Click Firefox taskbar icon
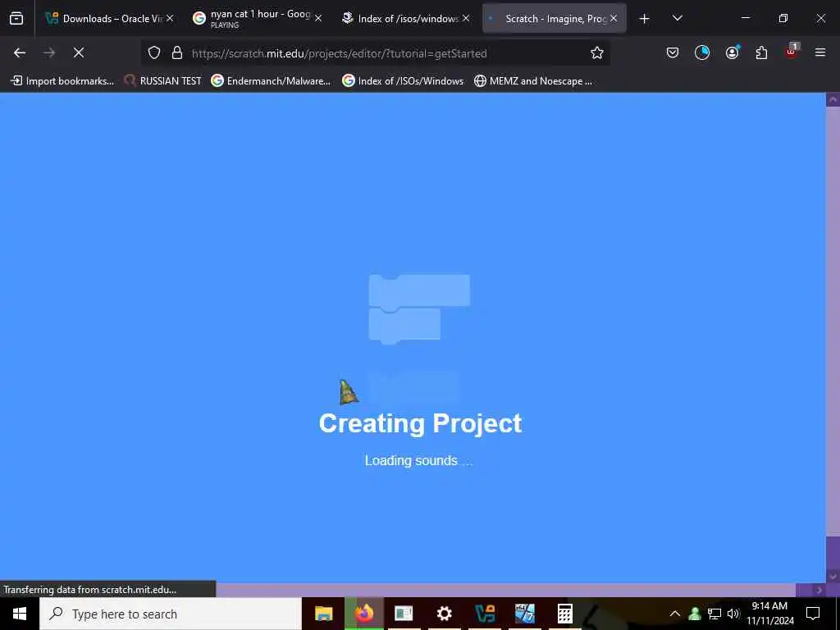 pyautogui.click(x=363, y=614)
